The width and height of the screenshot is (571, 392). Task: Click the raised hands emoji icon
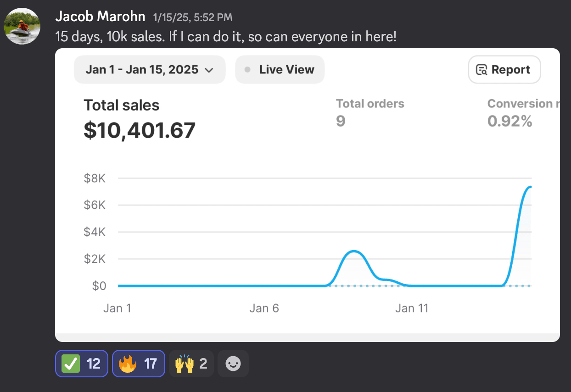(183, 364)
